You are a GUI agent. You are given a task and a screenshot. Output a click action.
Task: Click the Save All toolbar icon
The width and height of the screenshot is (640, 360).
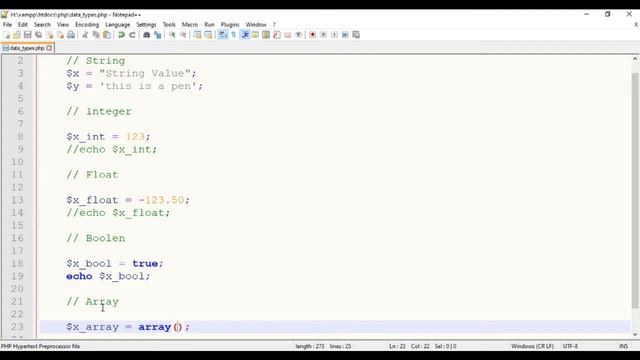pos(38,35)
